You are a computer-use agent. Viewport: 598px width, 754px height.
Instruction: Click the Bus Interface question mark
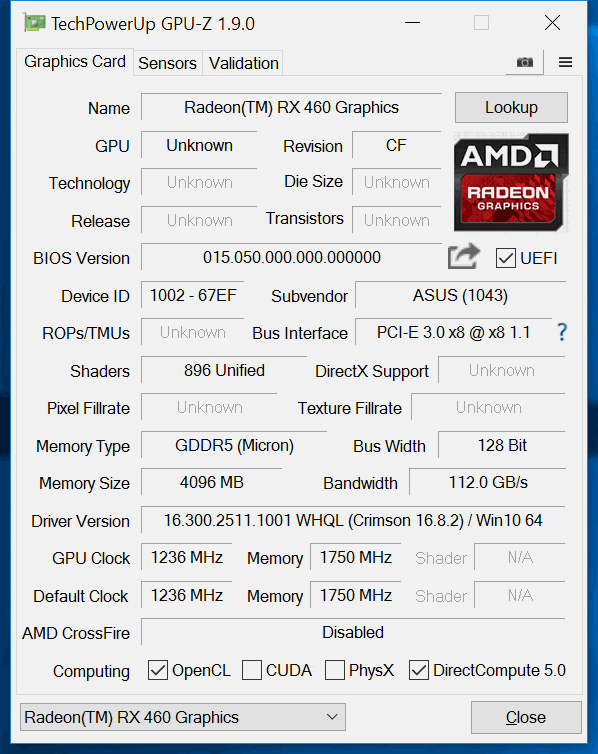point(562,332)
